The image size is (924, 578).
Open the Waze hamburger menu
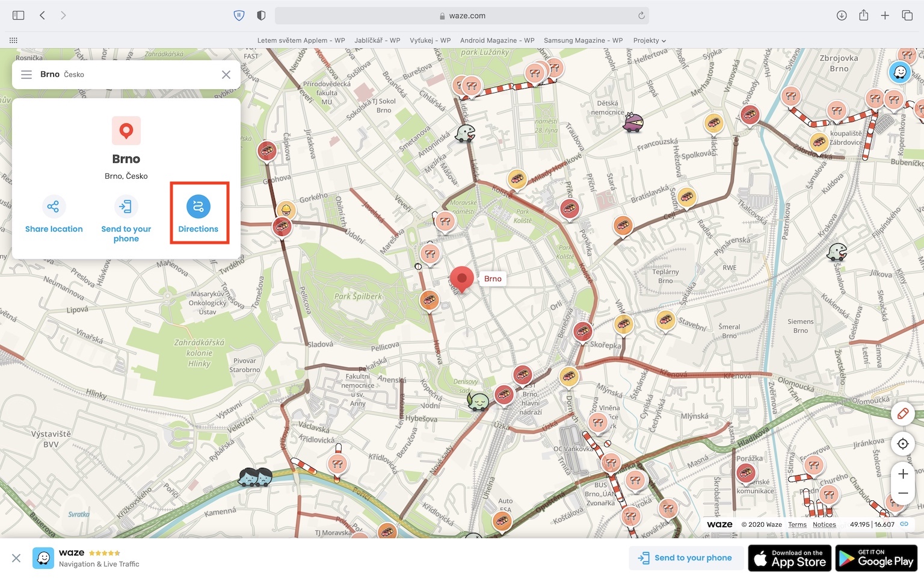(x=26, y=75)
